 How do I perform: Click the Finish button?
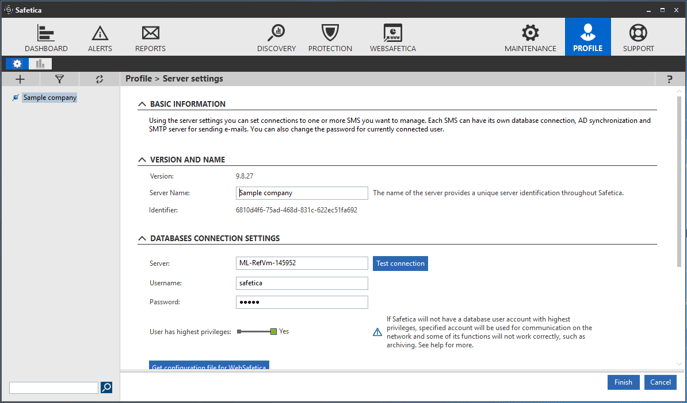pyautogui.click(x=623, y=382)
